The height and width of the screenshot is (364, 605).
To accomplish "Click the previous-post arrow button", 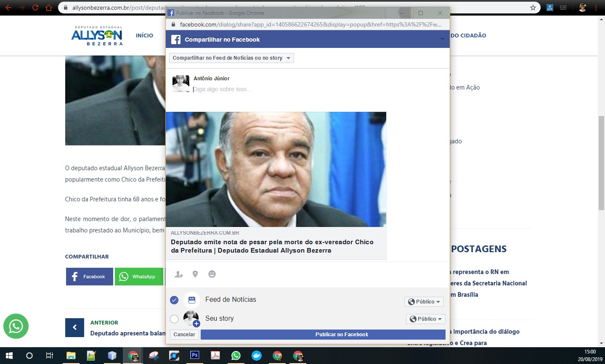I will pyautogui.click(x=74, y=327).
